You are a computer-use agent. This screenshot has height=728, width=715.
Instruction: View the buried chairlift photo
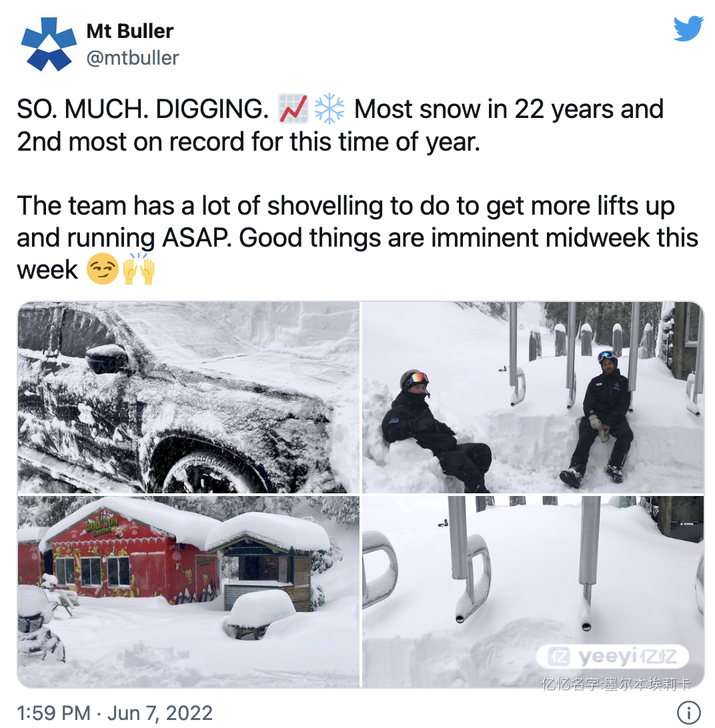pos(532,591)
